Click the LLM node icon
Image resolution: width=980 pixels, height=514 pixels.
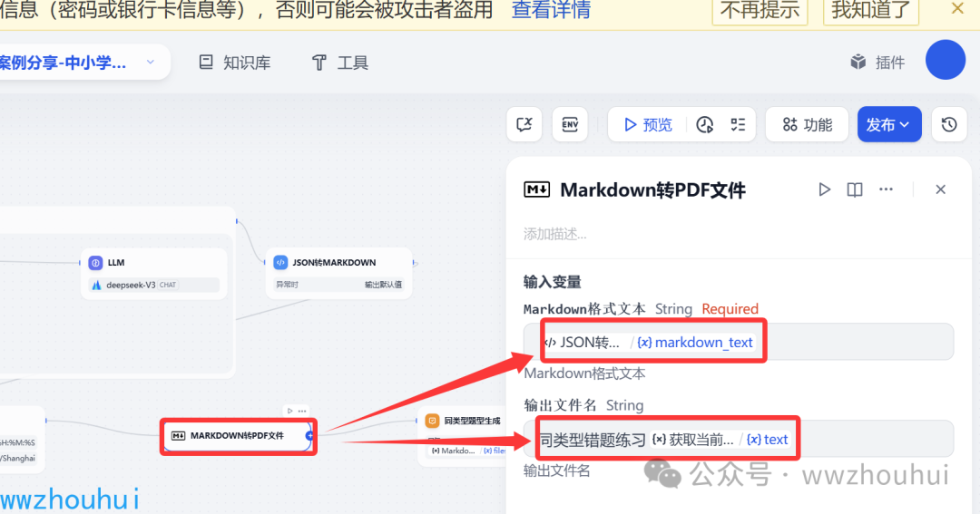tap(95, 262)
